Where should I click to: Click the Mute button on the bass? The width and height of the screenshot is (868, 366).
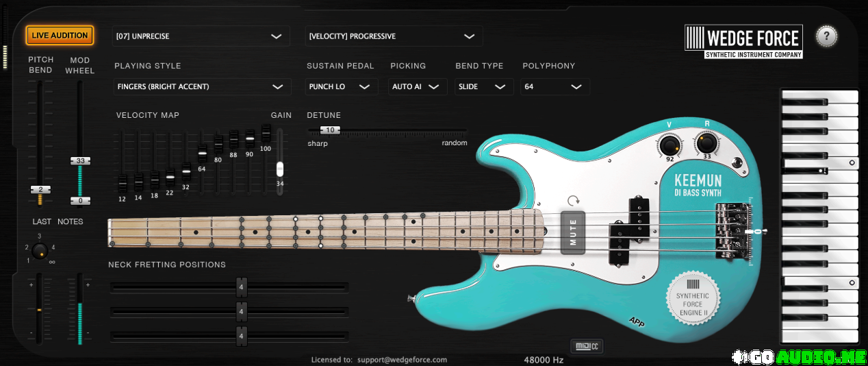pos(574,232)
